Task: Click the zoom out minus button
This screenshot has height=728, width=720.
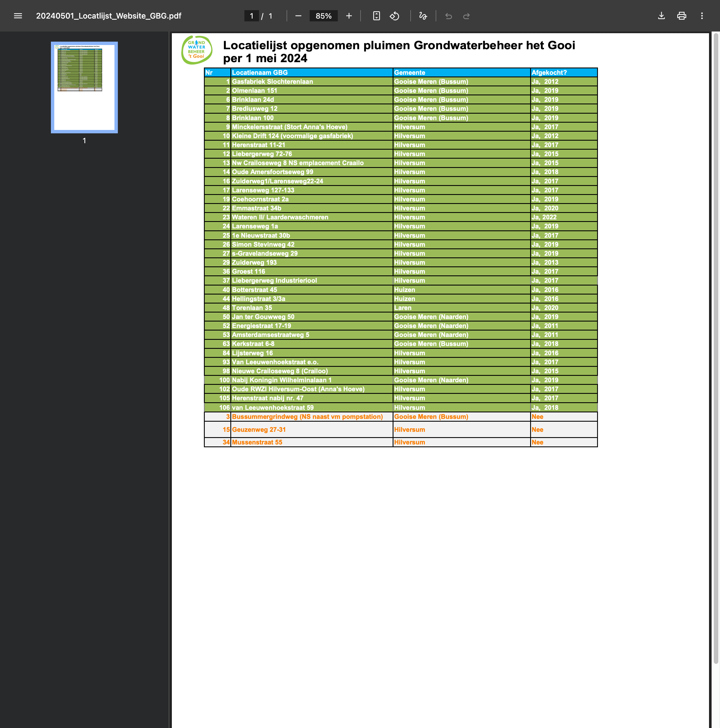Action: 298,16
